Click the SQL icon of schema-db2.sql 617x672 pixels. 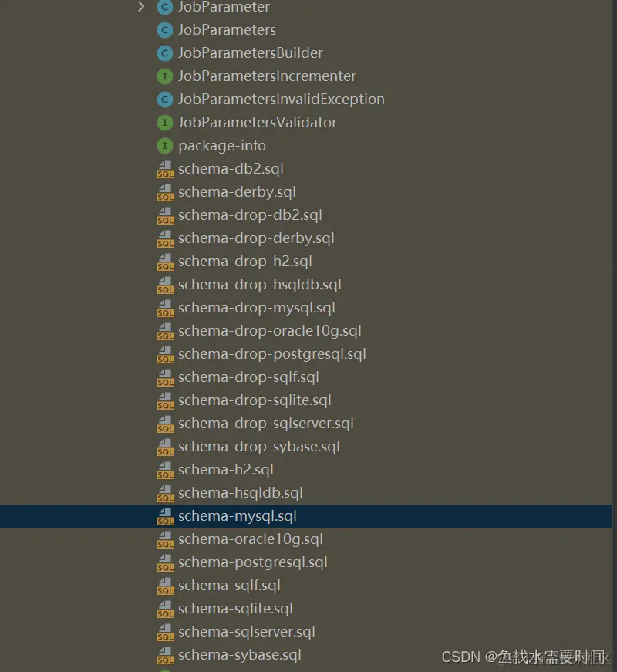coord(165,169)
